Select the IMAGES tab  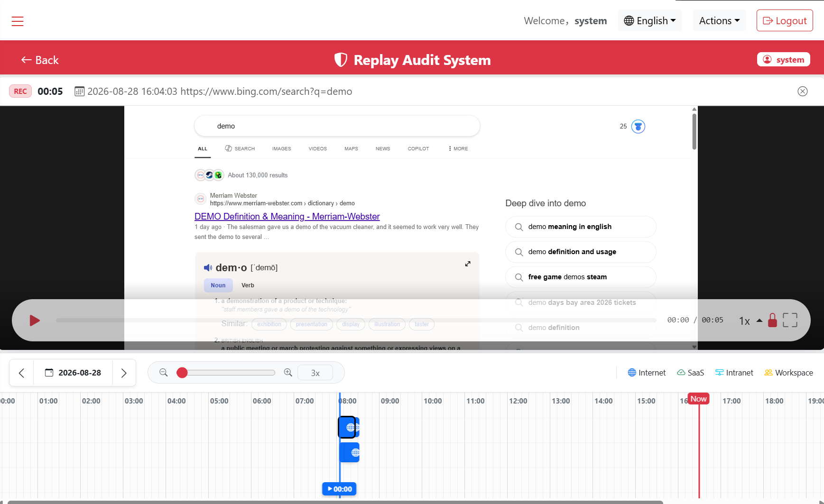[x=281, y=149]
